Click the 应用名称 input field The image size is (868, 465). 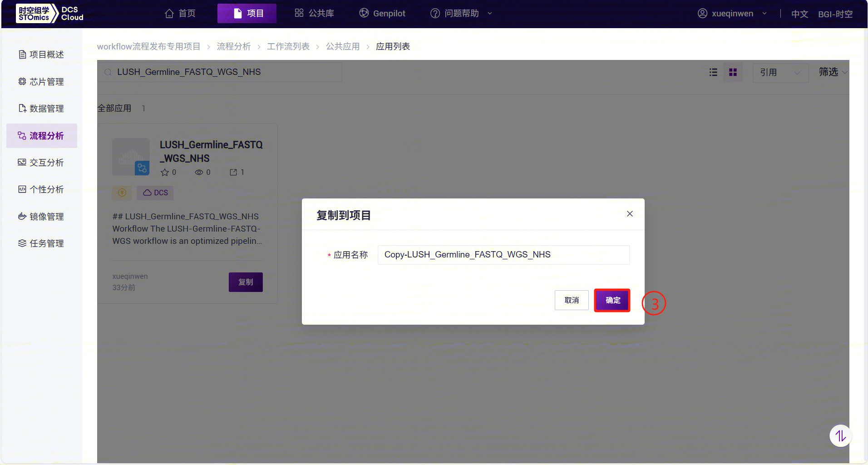coord(503,255)
